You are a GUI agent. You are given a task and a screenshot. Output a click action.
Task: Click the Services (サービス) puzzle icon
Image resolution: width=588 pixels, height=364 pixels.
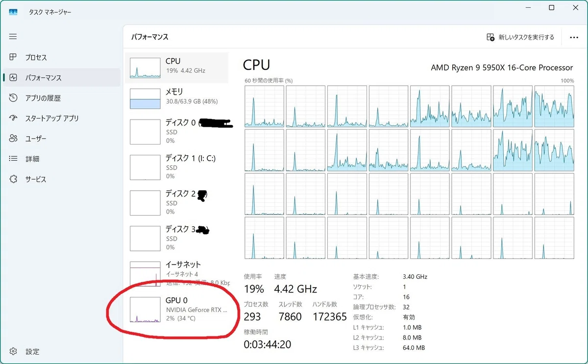coord(13,179)
